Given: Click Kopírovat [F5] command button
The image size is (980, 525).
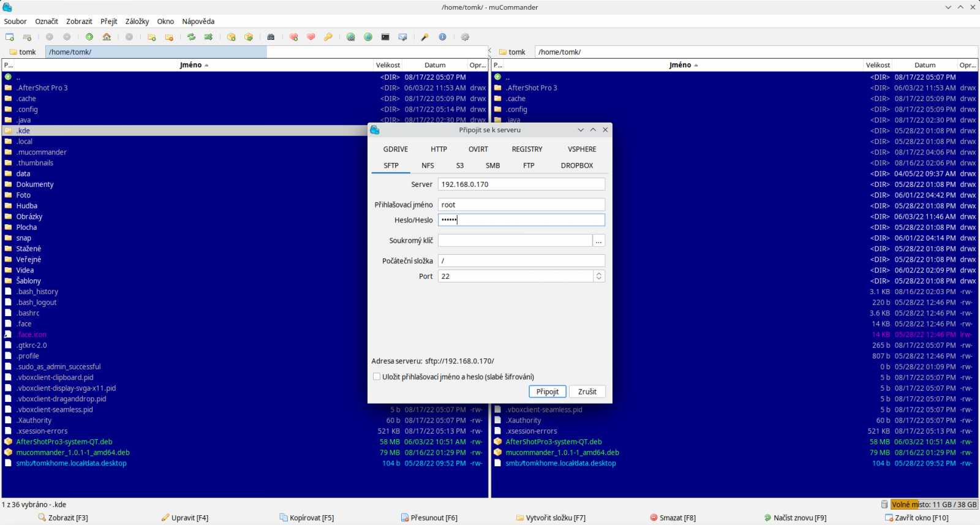Looking at the screenshot, I should click(307, 518).
